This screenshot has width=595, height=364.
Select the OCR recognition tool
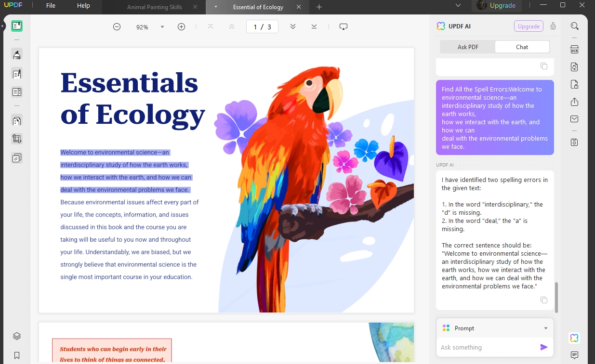point(574,49)
